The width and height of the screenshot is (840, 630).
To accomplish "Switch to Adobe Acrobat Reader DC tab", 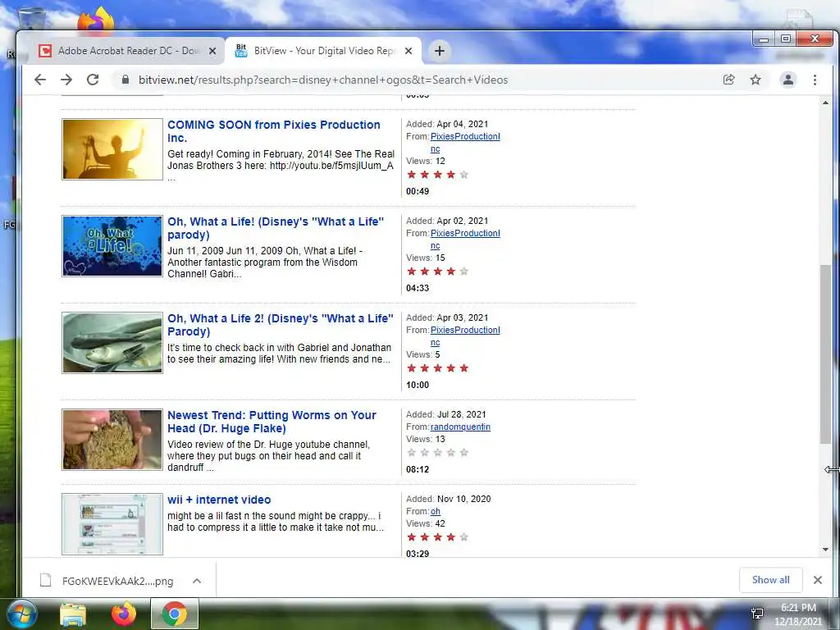I will click(x=129, y=51).
